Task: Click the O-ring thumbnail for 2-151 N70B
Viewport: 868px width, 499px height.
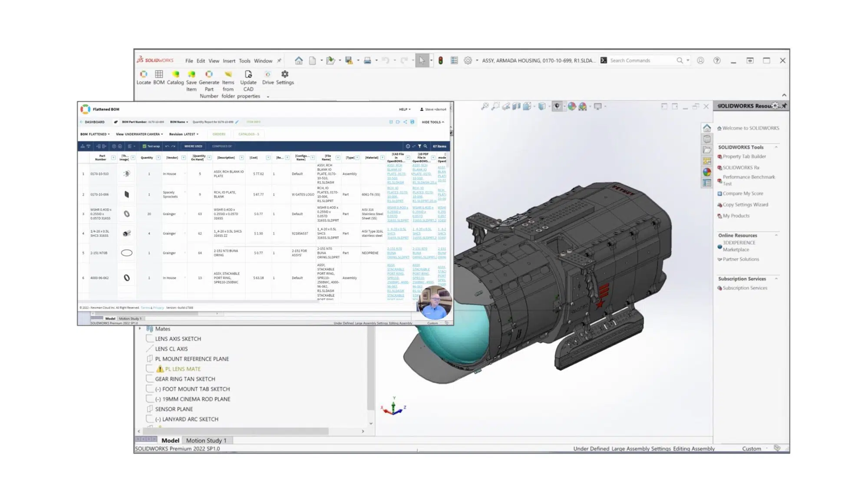Action: click(126, 253)
